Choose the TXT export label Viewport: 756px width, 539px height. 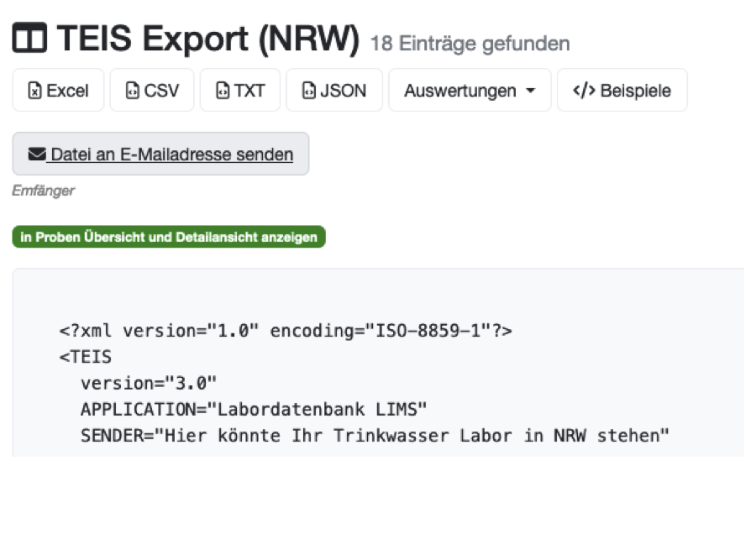tap(249, 91)
